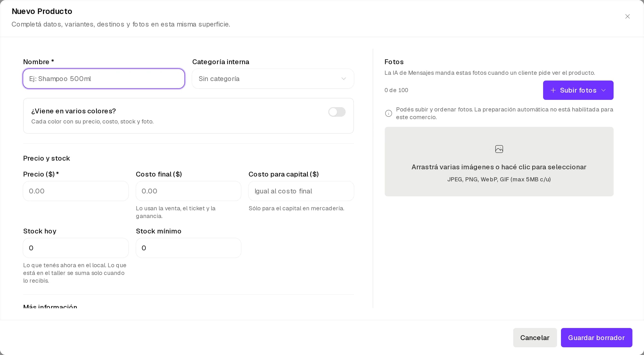Click 'Cada color con su precio' description text

coord(92,122)
